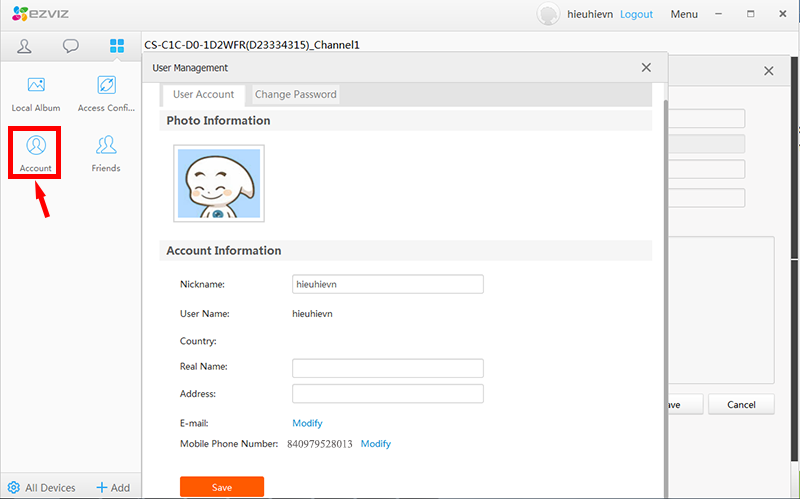Screen dimensions: 800x500
Task: Open the Friends icon
Action: (106, 148)
